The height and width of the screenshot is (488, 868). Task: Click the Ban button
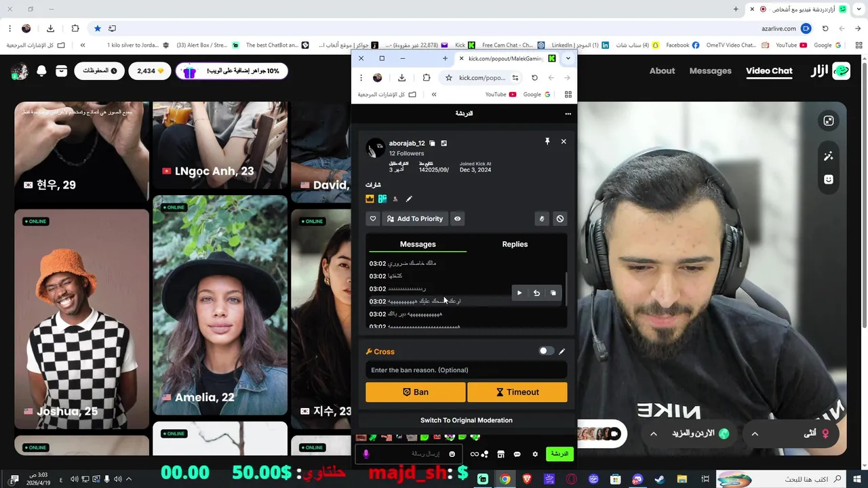point(416,392)
